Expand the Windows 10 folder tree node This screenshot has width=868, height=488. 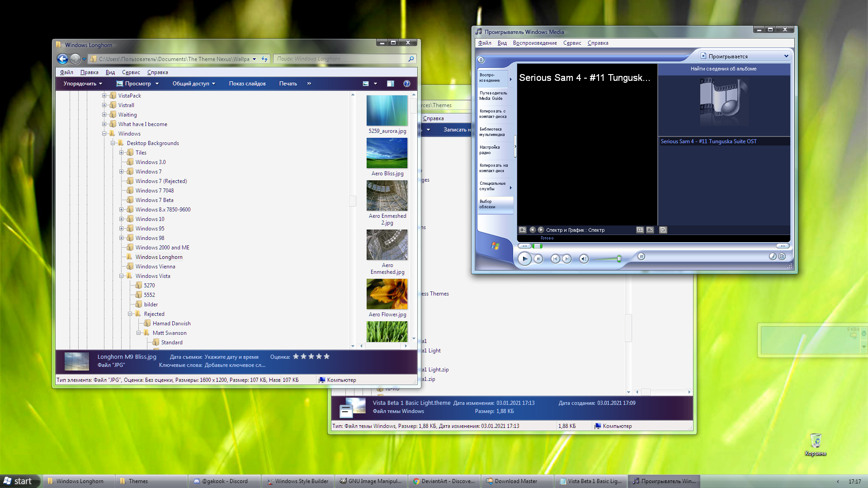(121, 219)
